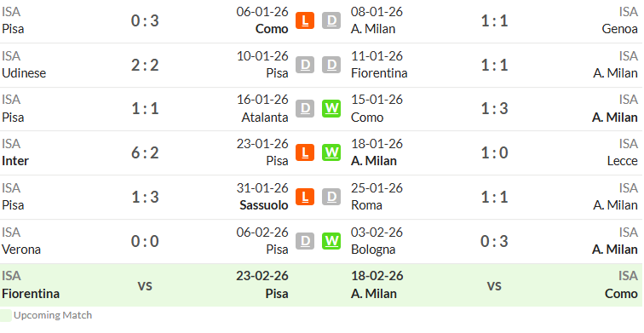Click the Upcoming Match legend swatch
The height and width of the screenshot is (333, 644).
click(x=6, y=315)
